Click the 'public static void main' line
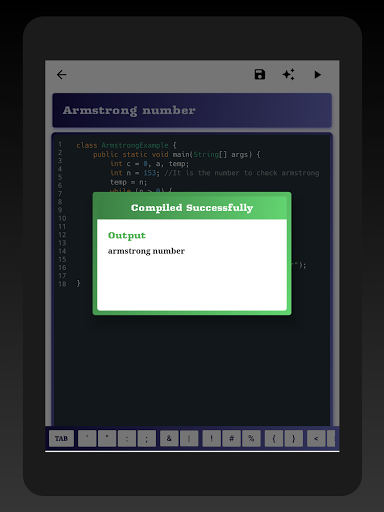384x512 pixels. point(177,155)
